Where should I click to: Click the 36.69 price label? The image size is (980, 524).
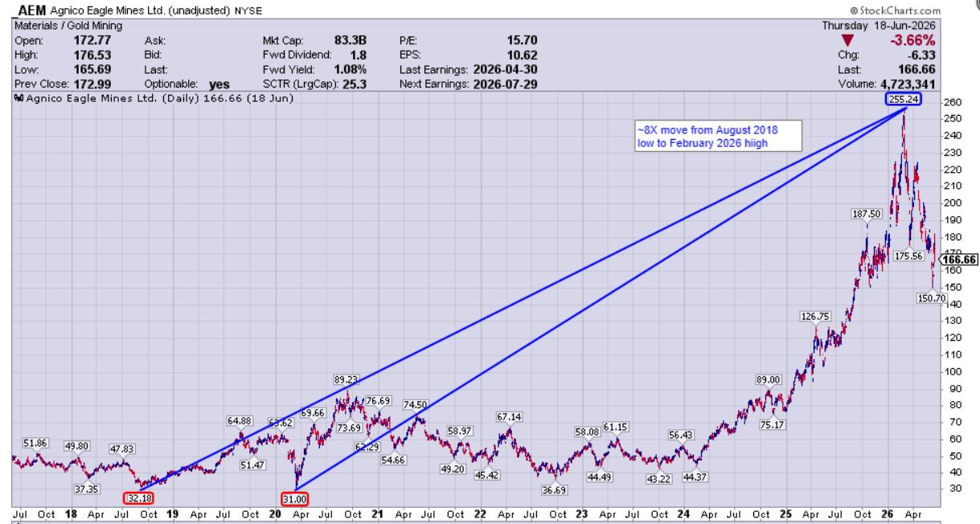[556, 490]
